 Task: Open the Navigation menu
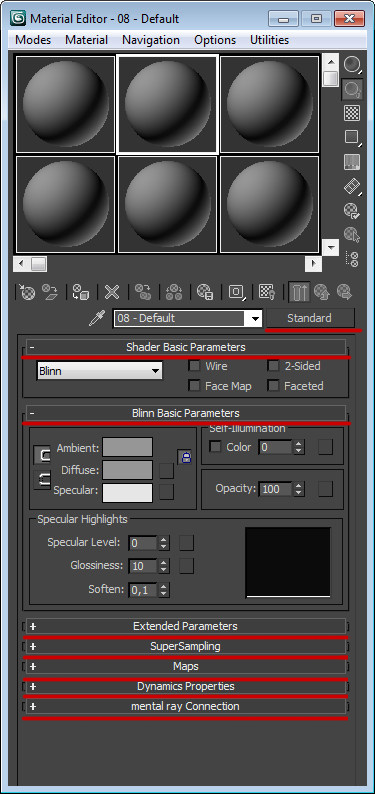(151, 40)
